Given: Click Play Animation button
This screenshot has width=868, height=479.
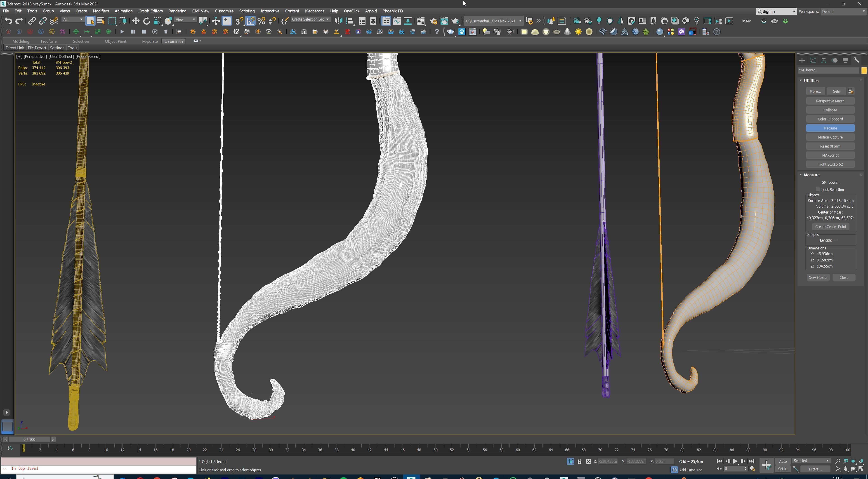Looking at the screenshot, I should tap(735, 461).
